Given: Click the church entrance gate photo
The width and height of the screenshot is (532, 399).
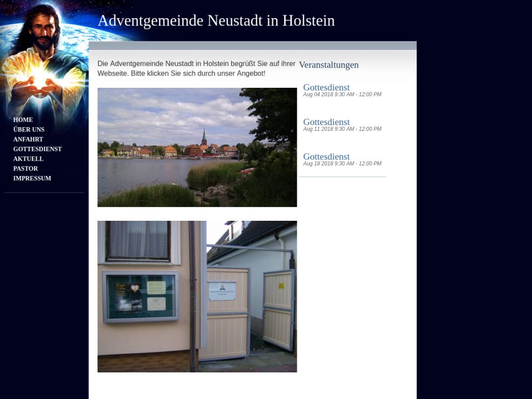Looking at the screenshot, I should tap(197, 296).
